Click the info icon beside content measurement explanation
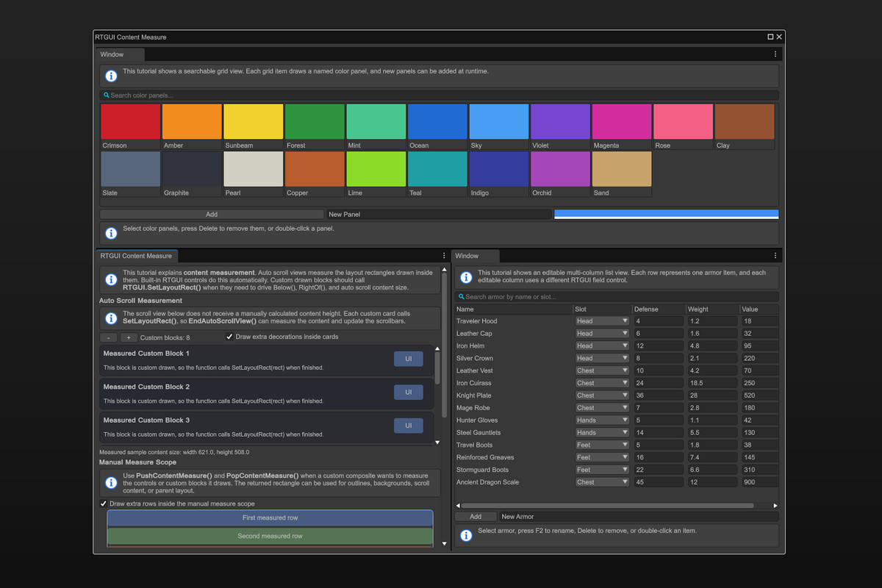 point(111,280)
